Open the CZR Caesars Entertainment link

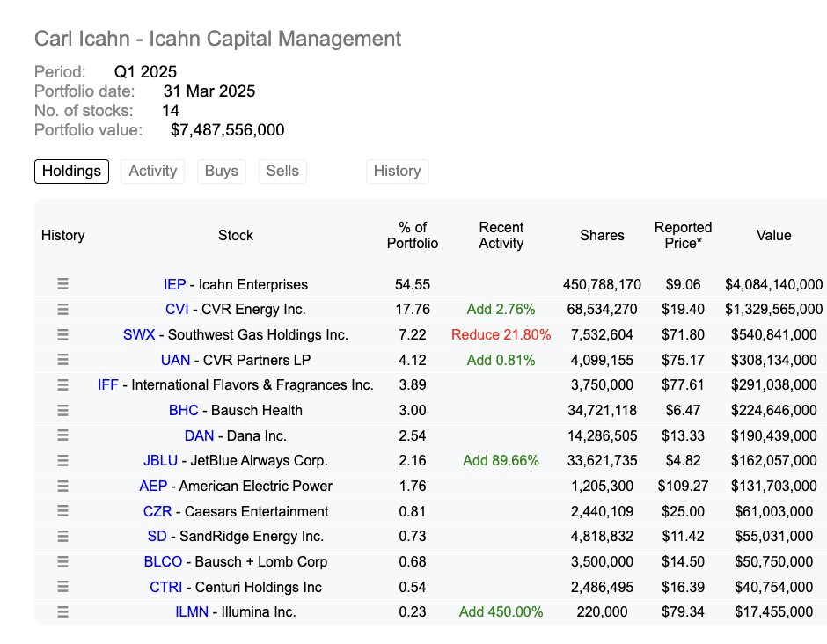point(235,511)
